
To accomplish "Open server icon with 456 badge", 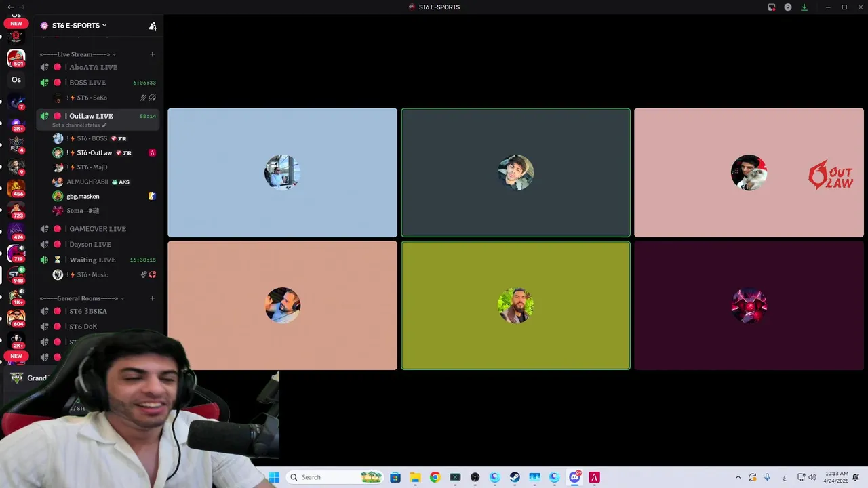I will (16, 188).
